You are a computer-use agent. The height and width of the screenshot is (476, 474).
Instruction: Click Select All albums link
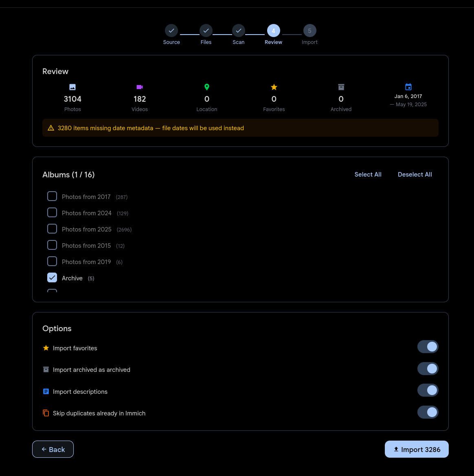(x=368, y=175)
